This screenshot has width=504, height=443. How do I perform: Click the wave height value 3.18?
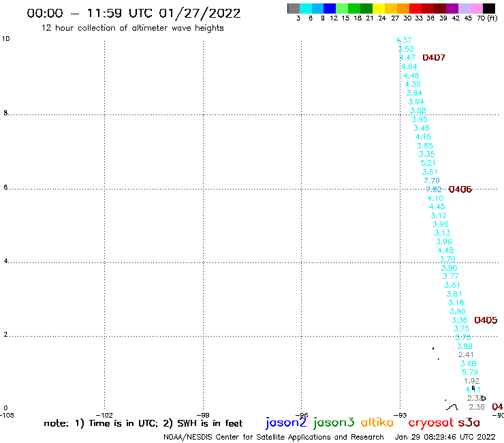coord(456,303)
